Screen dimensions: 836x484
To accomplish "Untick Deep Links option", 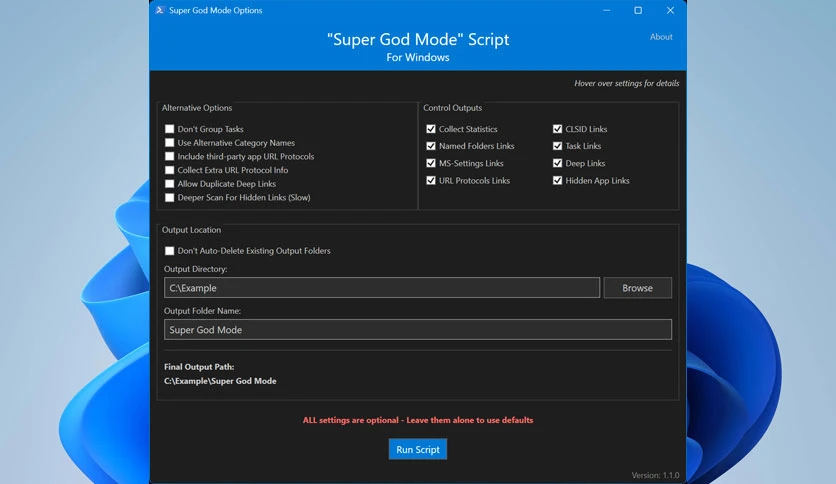I will click(x=557, y=163).
